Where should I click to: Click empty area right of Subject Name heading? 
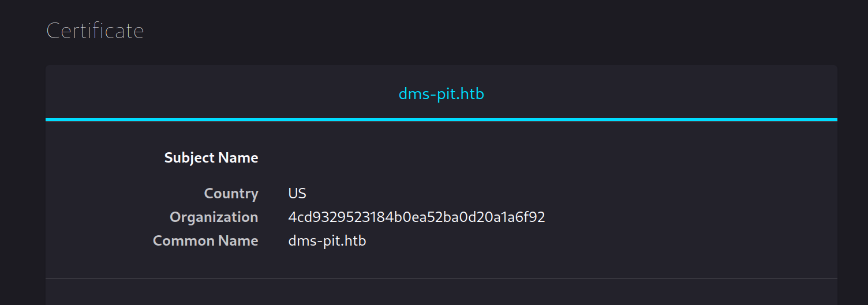(519, 158)
